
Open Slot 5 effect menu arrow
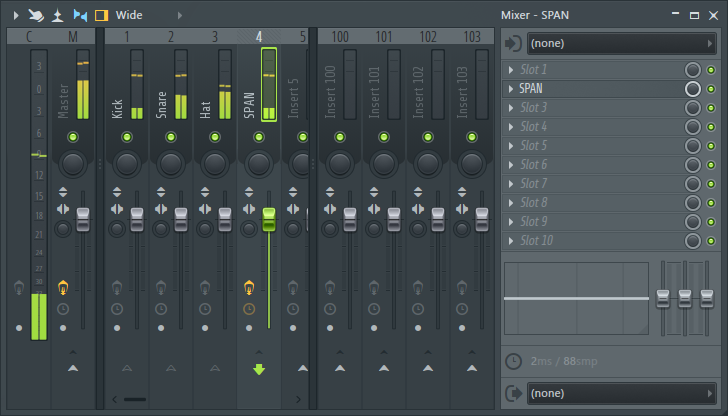[x=511, y=146]
